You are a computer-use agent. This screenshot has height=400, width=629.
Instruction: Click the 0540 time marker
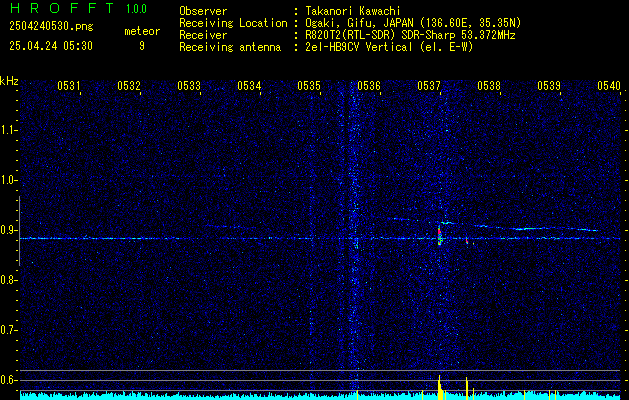click(609, 85)
